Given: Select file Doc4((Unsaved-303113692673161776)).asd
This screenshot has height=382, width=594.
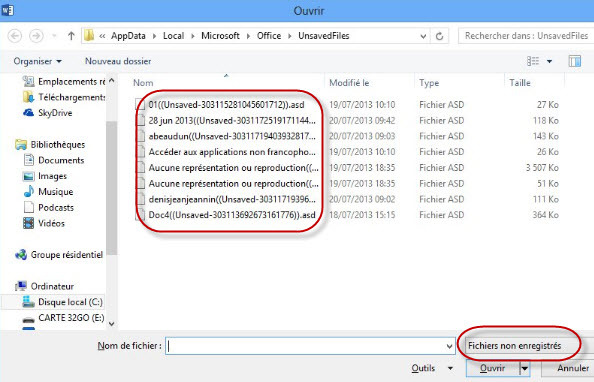Looking at the screenshot, I should coord(232,215).
